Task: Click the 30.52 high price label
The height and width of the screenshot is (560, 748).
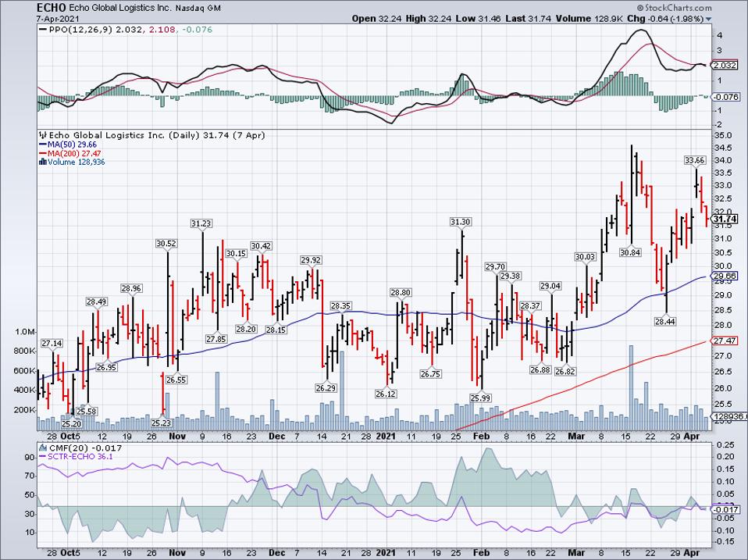Action: click(x=166, y=243)
